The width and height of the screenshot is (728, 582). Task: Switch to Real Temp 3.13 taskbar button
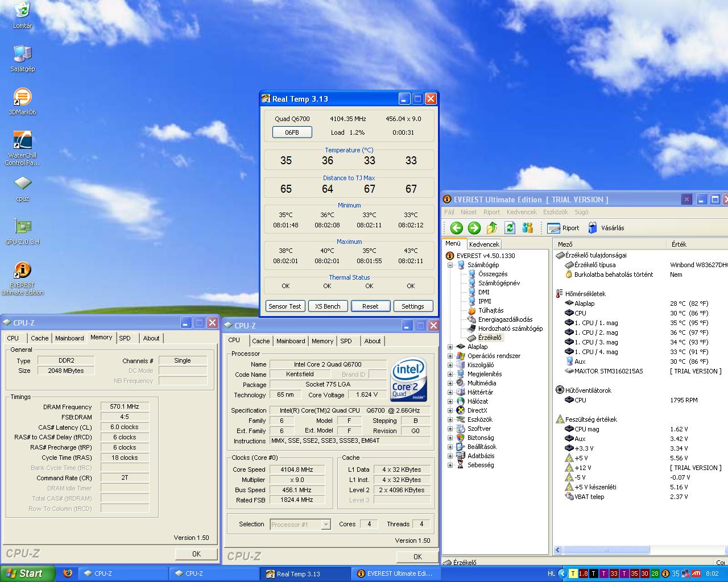(305, 573)
